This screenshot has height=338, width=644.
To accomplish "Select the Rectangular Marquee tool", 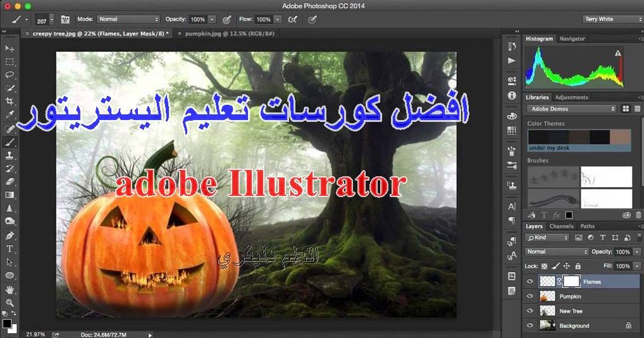I will (x=9, y=62).
